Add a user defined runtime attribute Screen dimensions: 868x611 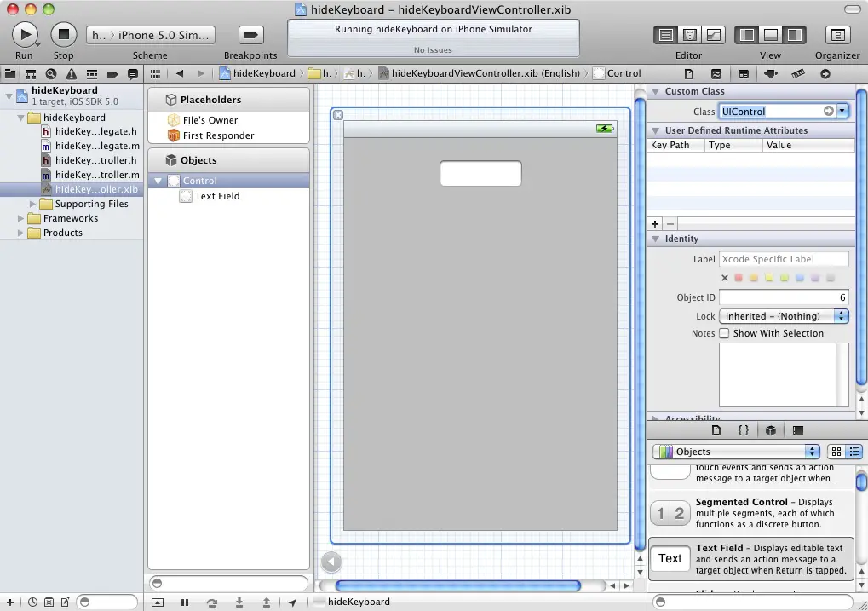tap(655, 223)
